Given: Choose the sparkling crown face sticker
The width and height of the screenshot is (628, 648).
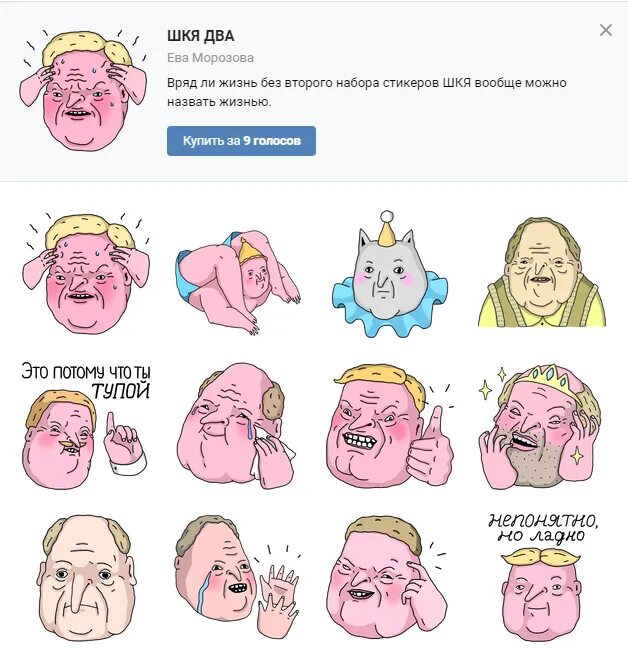Looking at the screenshot, I should [x=540, y=426].
